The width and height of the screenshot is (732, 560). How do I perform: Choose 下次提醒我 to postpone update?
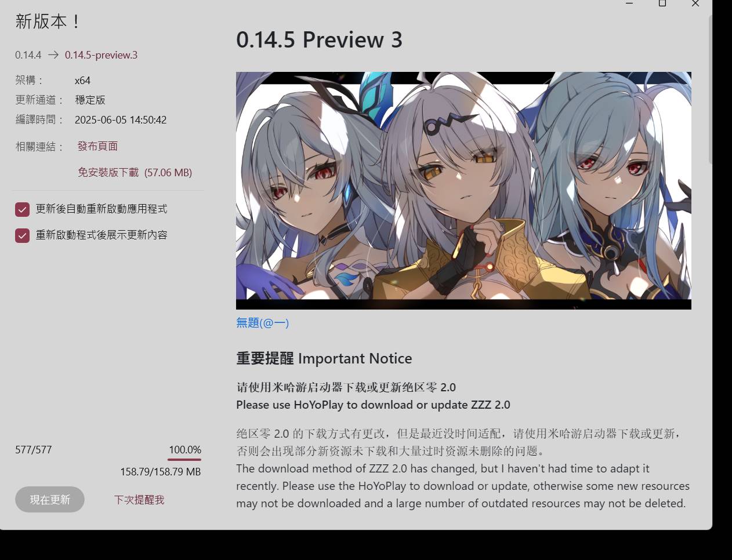[139, 500]
